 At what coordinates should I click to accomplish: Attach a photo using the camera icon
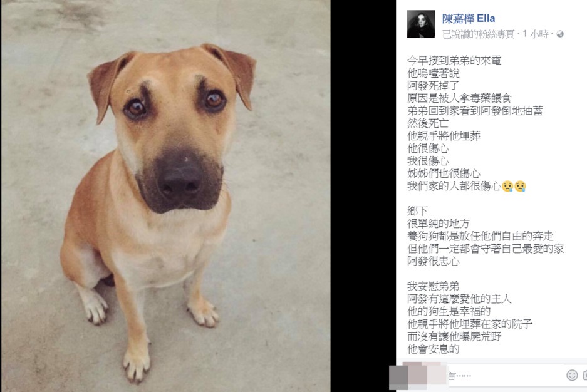tap(584, 375)
